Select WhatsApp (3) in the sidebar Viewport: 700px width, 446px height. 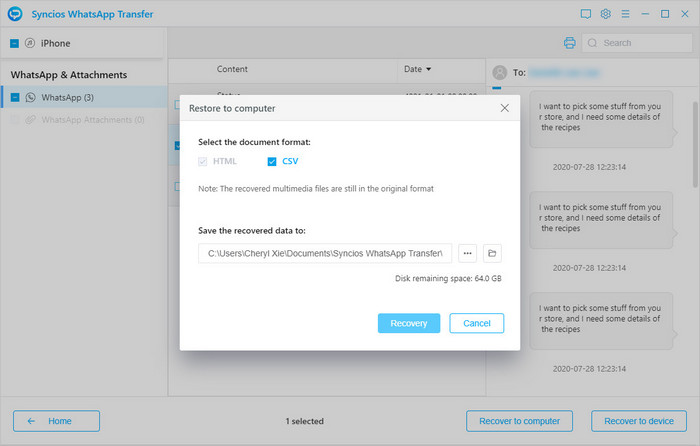pos(85,97)
